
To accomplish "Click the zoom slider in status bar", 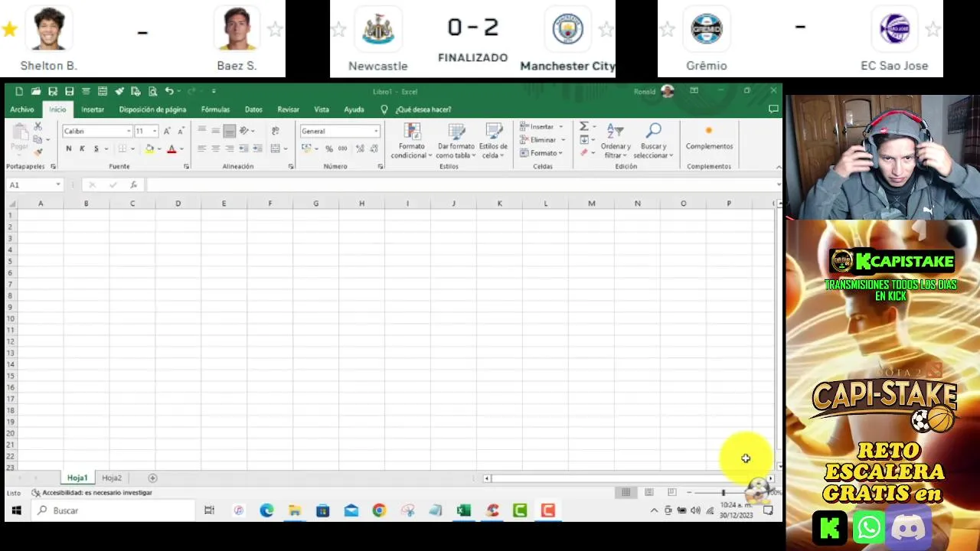I will point(723,493).
